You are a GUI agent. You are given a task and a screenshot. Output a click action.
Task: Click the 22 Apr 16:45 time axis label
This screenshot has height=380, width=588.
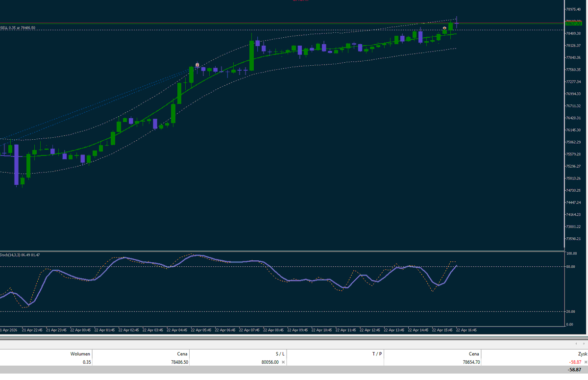pyautogui.click(x=466, y=330)
